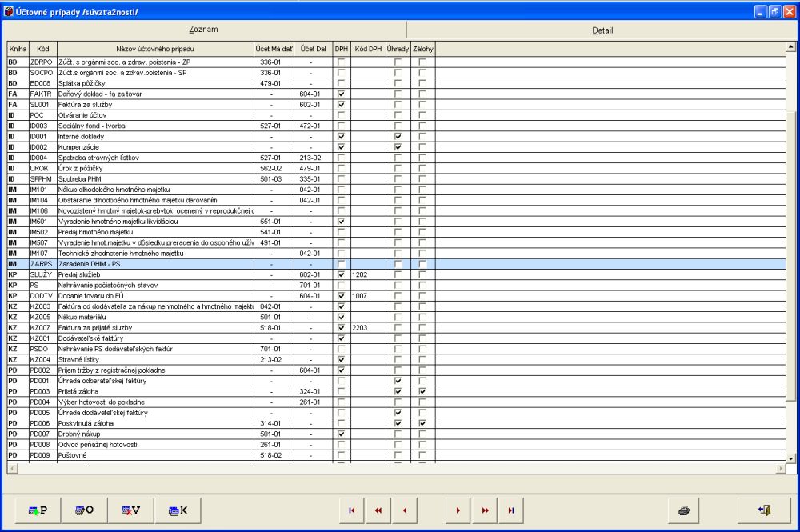Click account cell '324-01'
800x532 pixels.
click(314, 391)
